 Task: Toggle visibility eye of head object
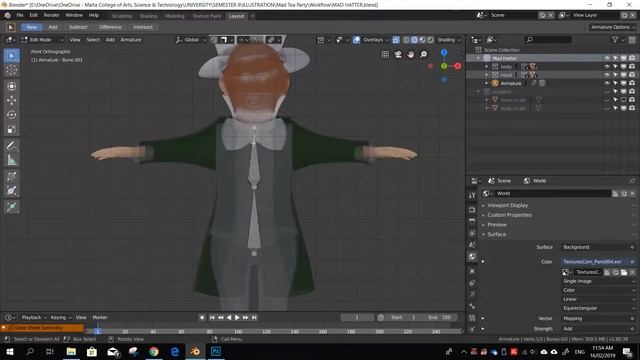(607, 75)
